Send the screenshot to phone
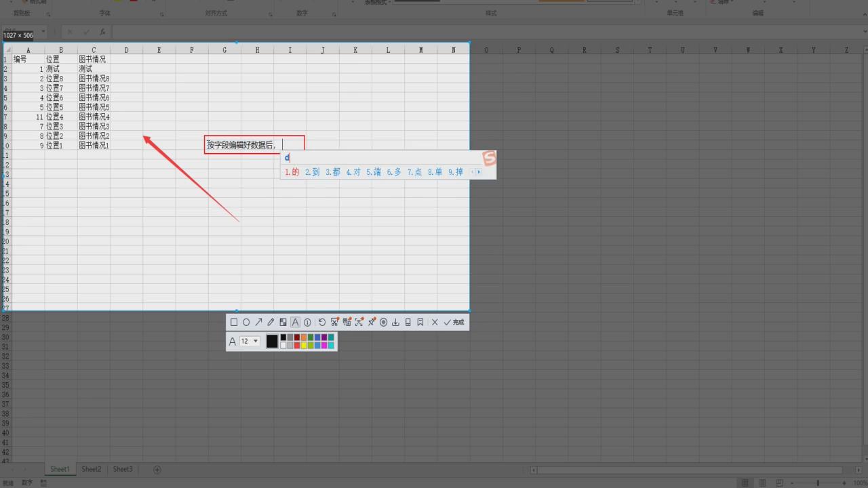 [x=408, y=322]
